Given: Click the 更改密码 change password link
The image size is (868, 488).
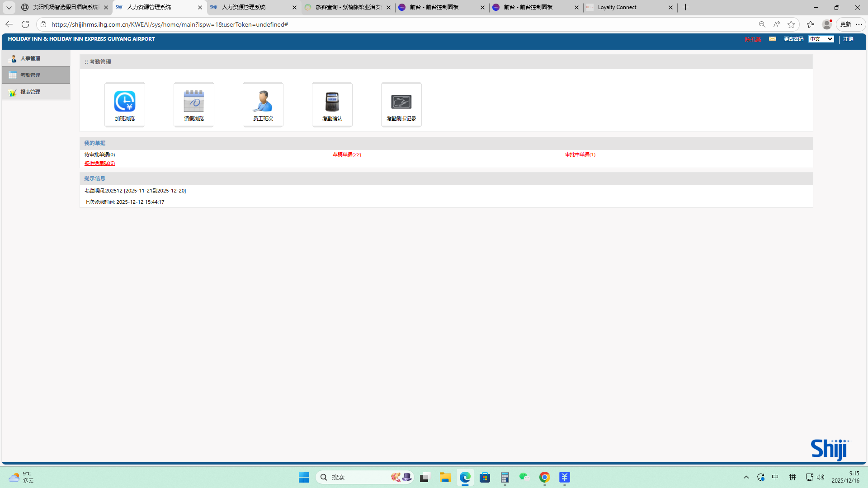Looking at the screenshot, I should [793, 39].
